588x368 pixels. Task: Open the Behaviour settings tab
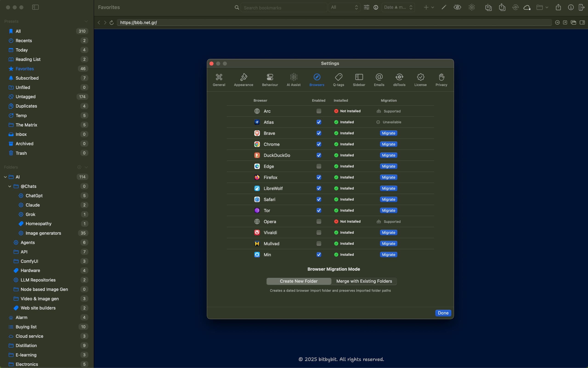(270, 80)
